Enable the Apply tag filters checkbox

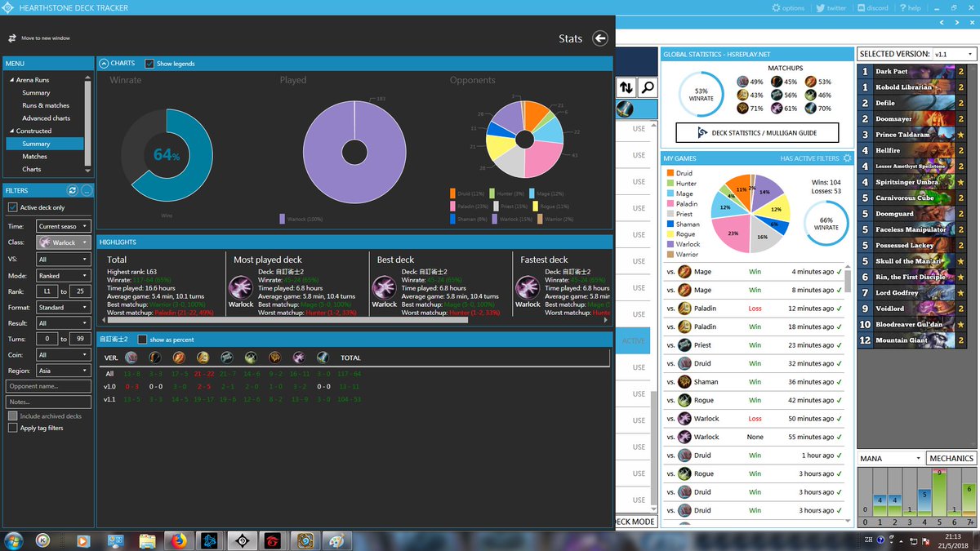tap(12, 428)
